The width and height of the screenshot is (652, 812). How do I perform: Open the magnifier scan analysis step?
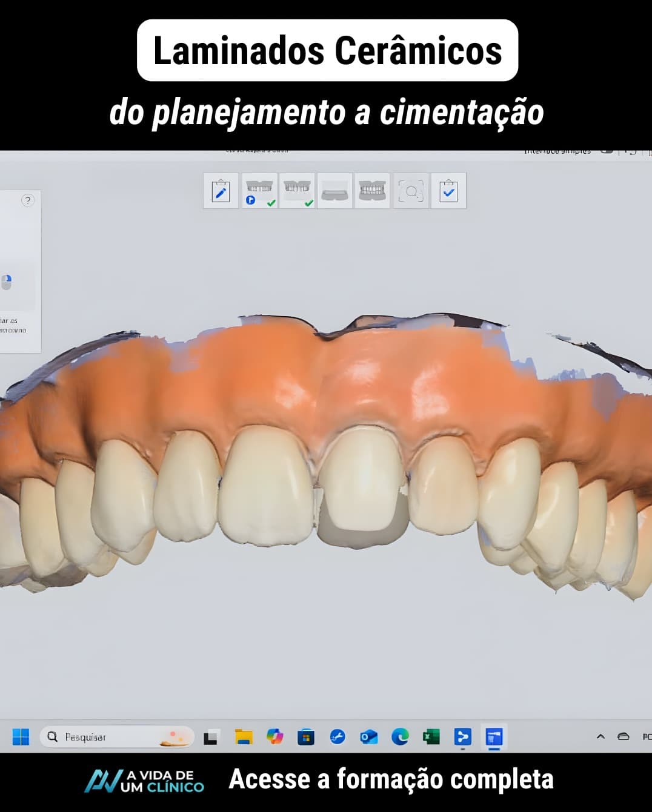411,191
